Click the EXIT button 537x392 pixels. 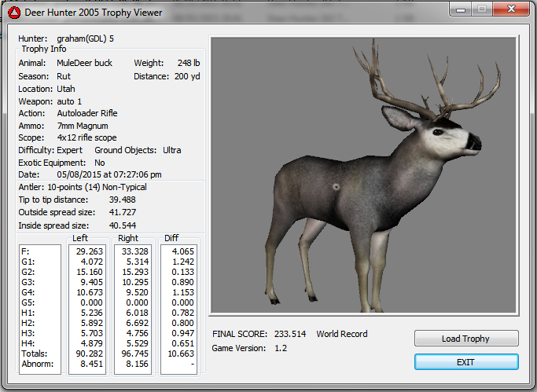coord(466,362)
